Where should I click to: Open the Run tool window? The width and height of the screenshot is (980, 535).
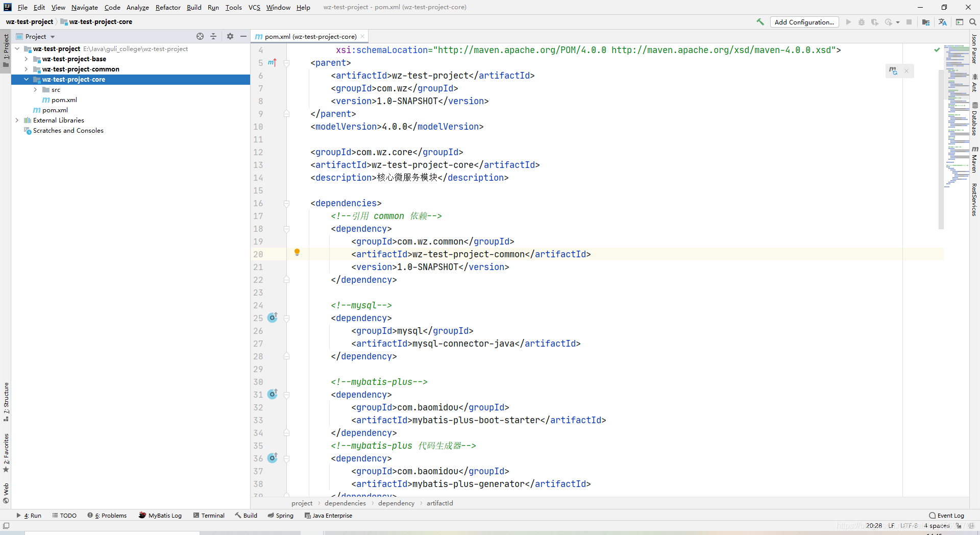coord(29,516)
